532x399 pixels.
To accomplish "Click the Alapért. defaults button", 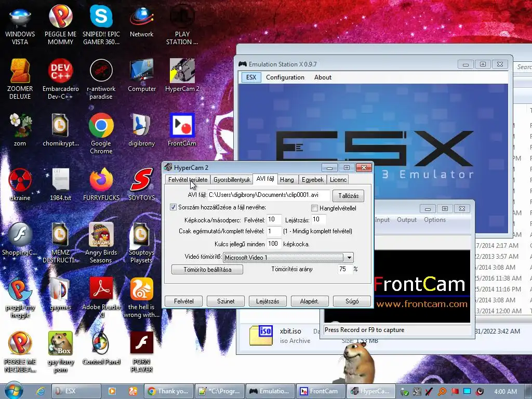I will click(310, 301).
